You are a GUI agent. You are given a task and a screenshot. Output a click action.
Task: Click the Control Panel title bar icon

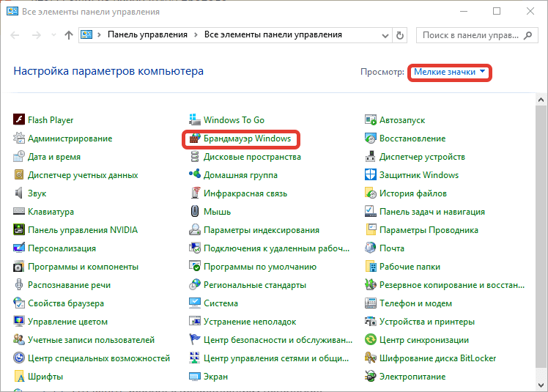[x=12, y=11]
